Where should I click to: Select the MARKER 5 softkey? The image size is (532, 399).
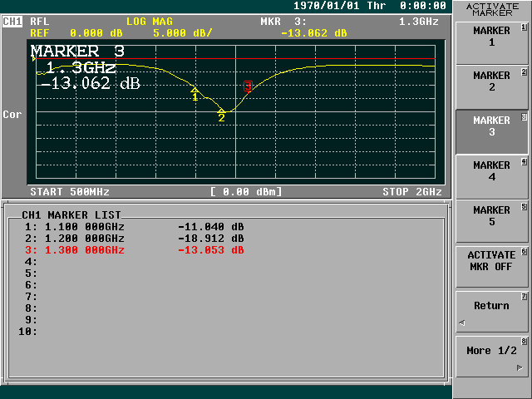pos(491,222)
